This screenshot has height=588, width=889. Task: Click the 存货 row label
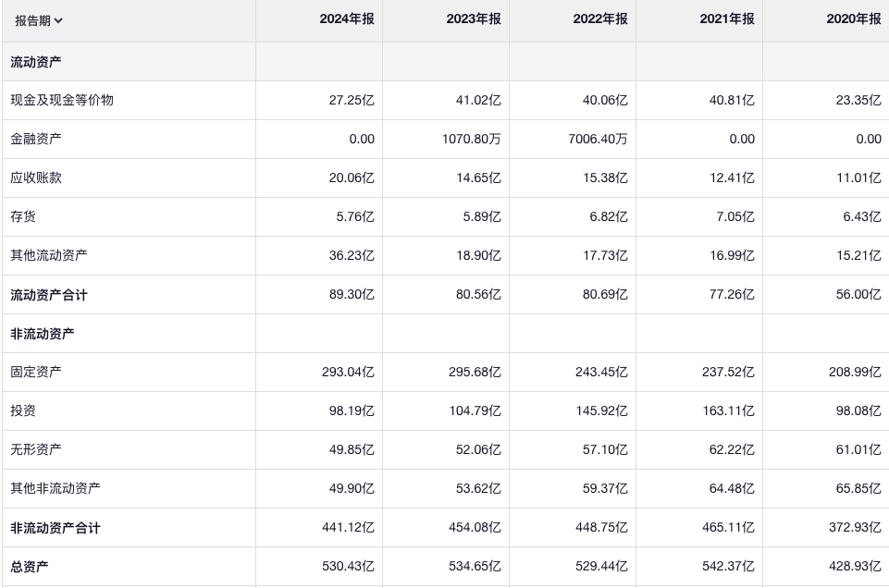[x=23, y=216]
